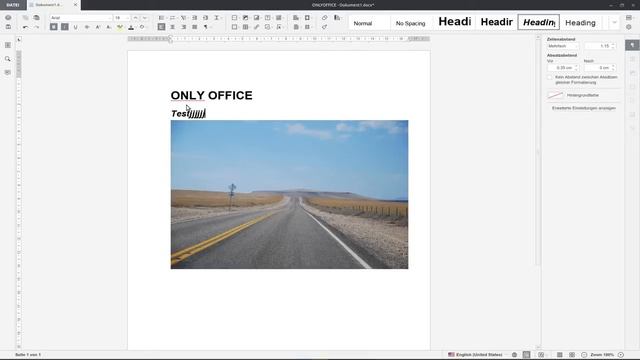The height and width of the screenshot is (360, 640).
Task: Click the Hintergrundfarbe color swatch
Action: 555,95
